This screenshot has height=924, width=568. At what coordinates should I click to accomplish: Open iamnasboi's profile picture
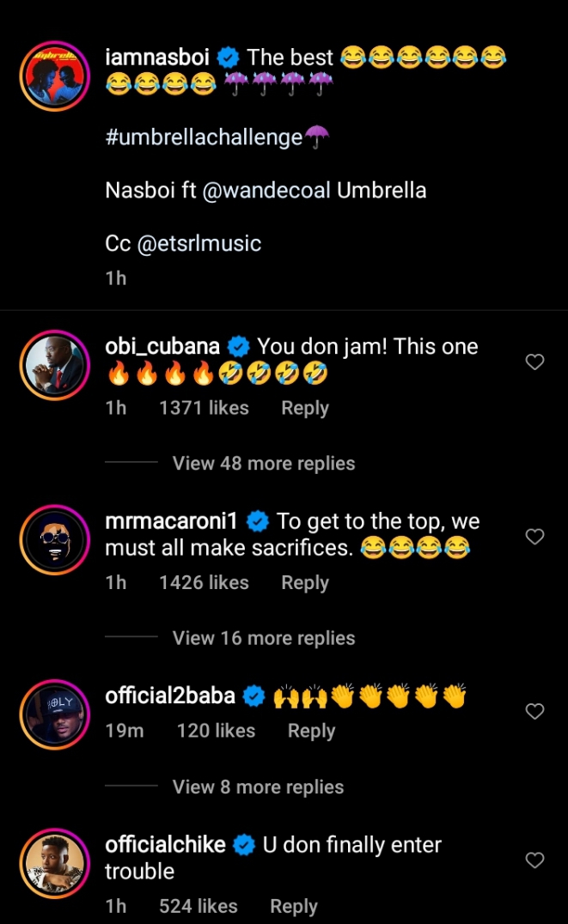point(54,76)
